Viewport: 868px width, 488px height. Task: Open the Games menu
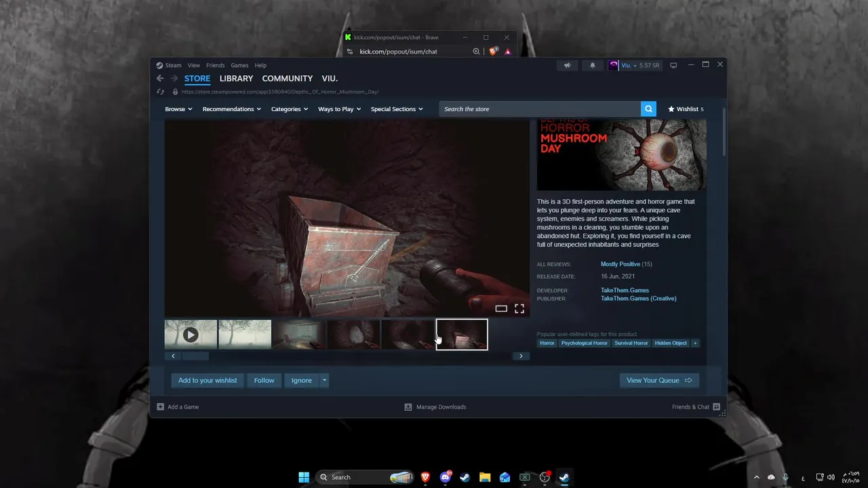pos(239,65)
